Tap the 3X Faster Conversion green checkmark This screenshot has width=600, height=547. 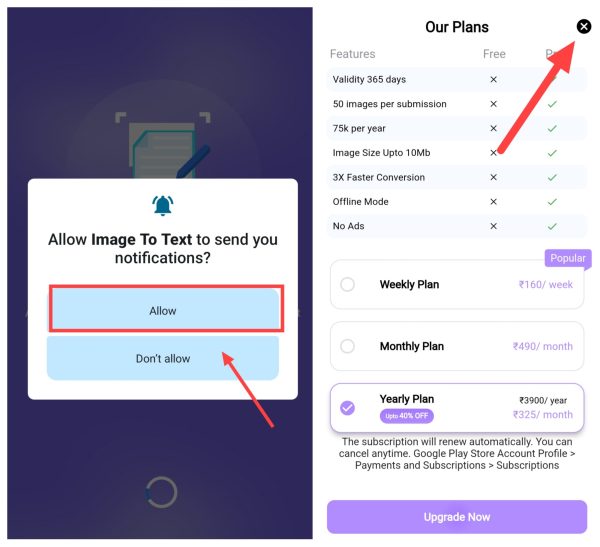(x=552, y=177)
